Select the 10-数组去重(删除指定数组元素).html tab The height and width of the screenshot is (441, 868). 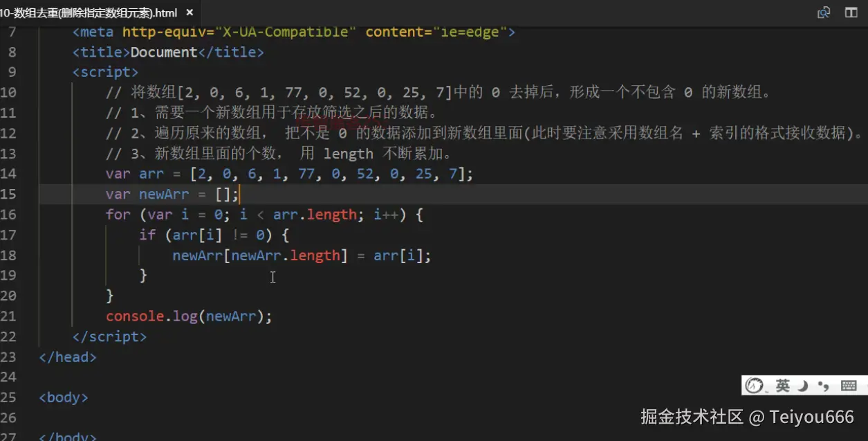click(x=89, y=12)
